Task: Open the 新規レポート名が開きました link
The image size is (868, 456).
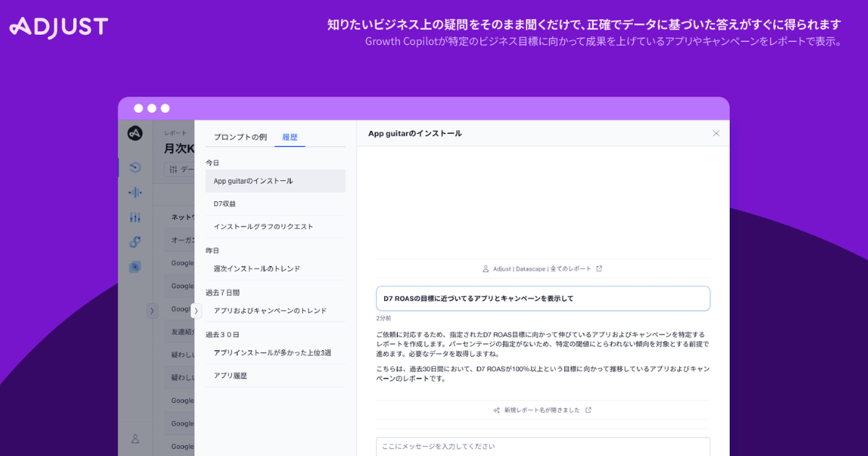Action: click(542, 410)
